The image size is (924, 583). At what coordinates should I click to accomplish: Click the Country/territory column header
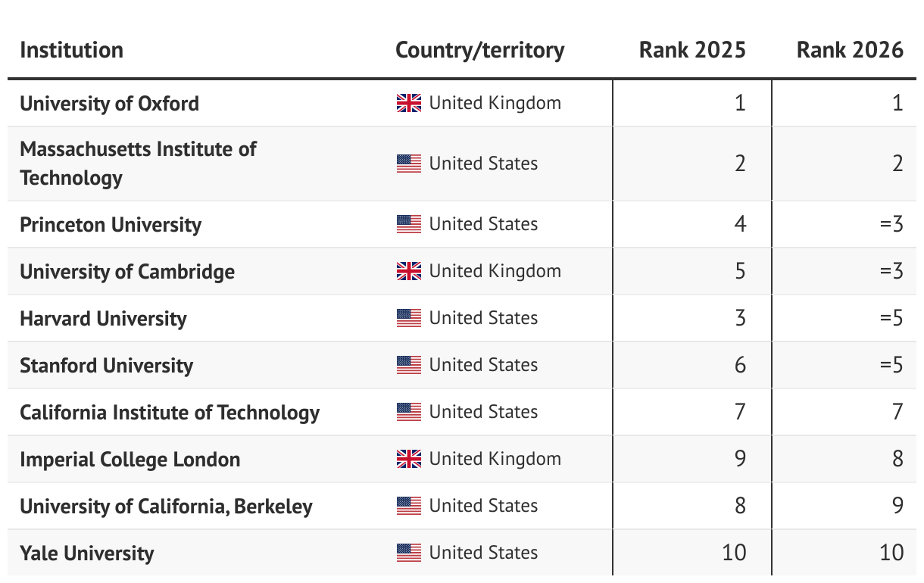click(479, 50)
